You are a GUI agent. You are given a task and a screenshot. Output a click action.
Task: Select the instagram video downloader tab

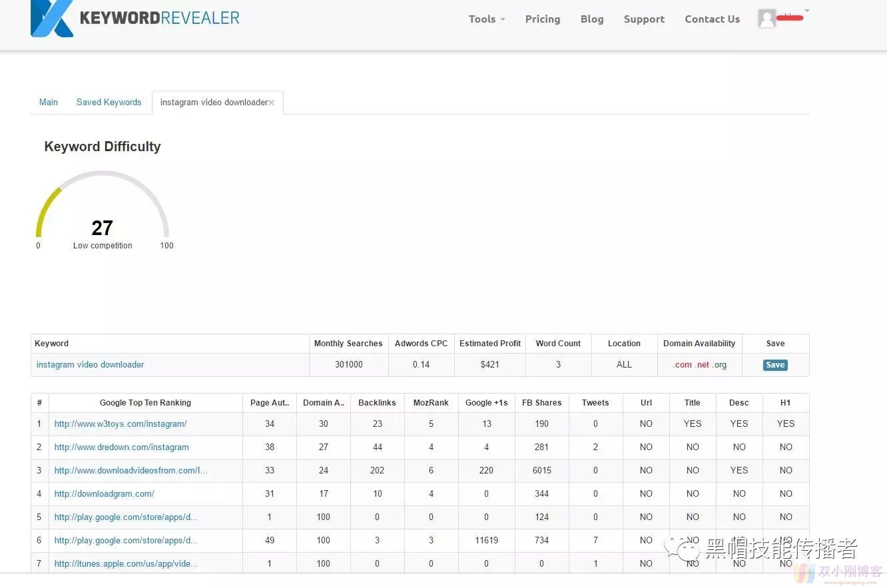214,103
